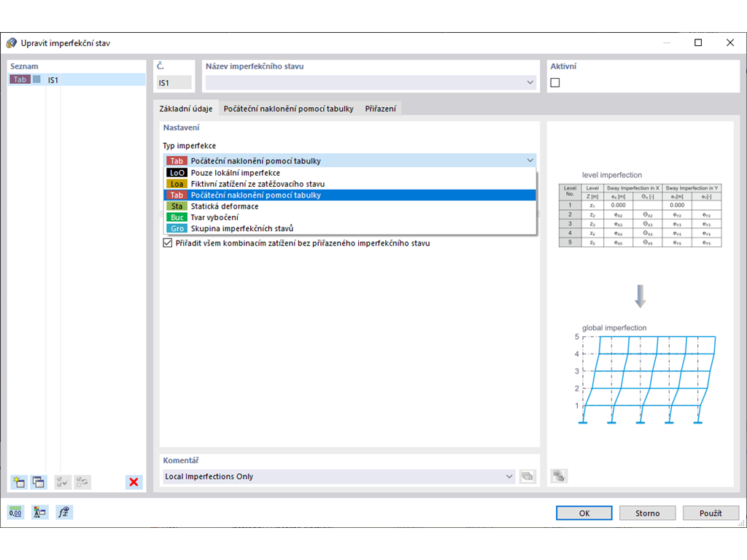
Task: Select the IS1 row in Seznam
Action: [77, 79]
